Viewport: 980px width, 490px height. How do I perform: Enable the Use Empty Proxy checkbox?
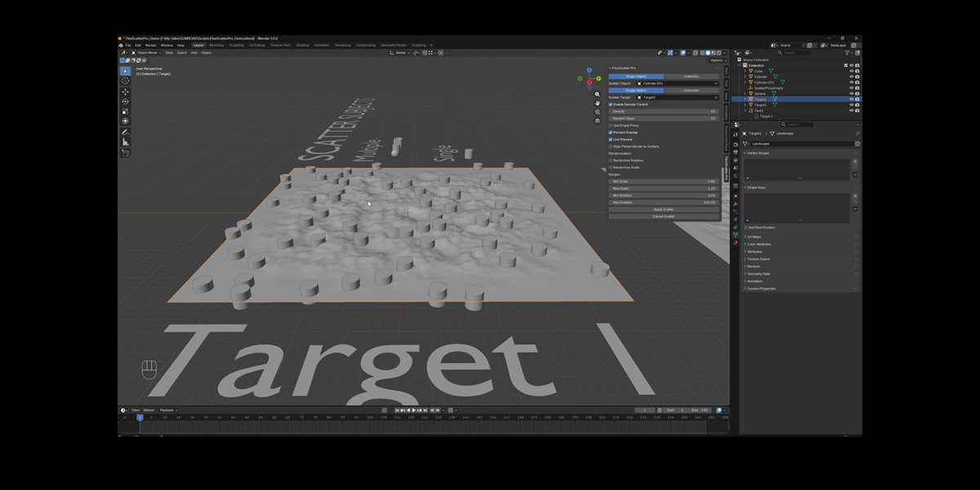pos(610,126)
